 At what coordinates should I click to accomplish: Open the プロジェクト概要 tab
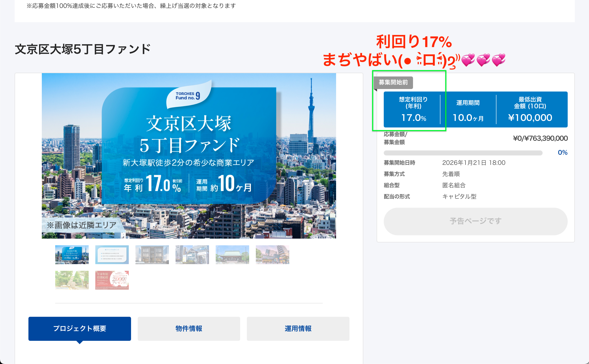click(x=79, y=328)
